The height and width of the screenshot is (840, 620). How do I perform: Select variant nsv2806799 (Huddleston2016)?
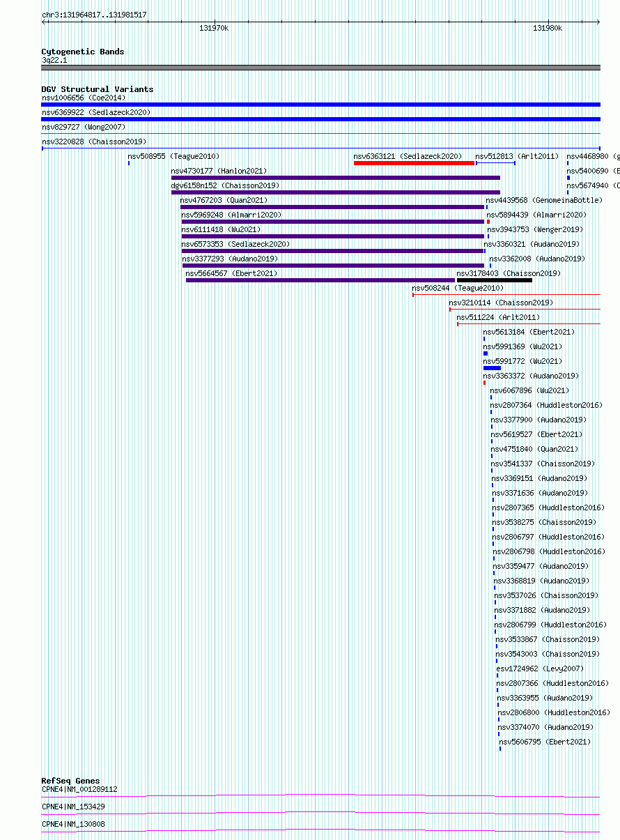click(551, 625)
